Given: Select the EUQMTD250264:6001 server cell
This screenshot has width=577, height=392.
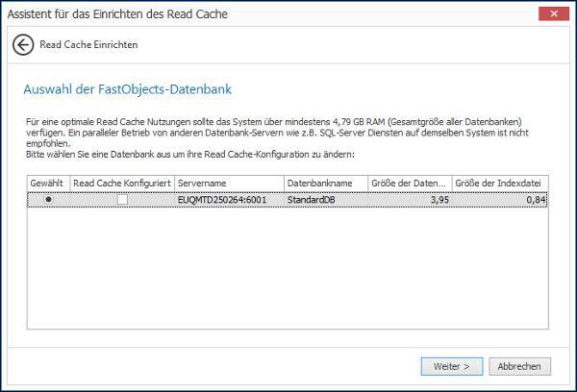Looking at the screenshot, I should pos(229,200).
